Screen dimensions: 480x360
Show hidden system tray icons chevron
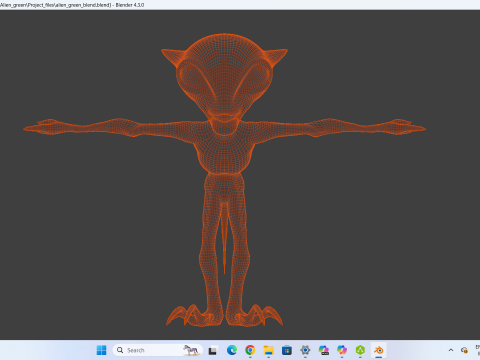pyautogui.click(x=451, y=350)
